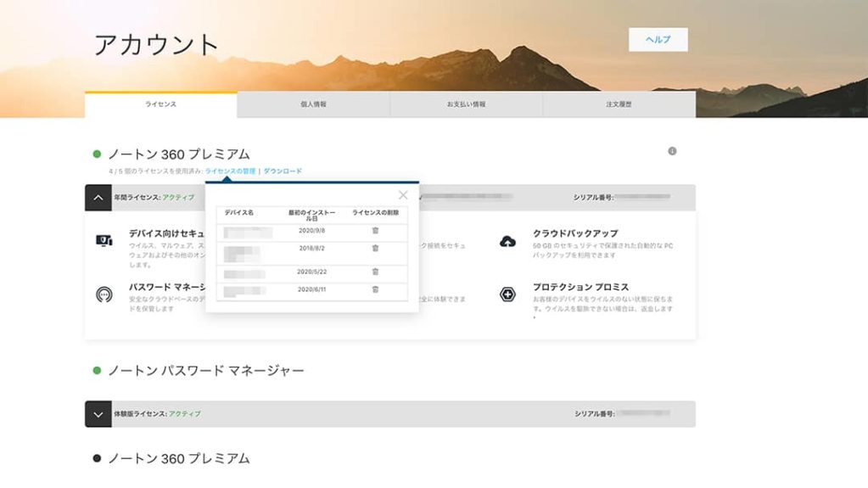Open the ライセンス tab

(x=161, y=104)
